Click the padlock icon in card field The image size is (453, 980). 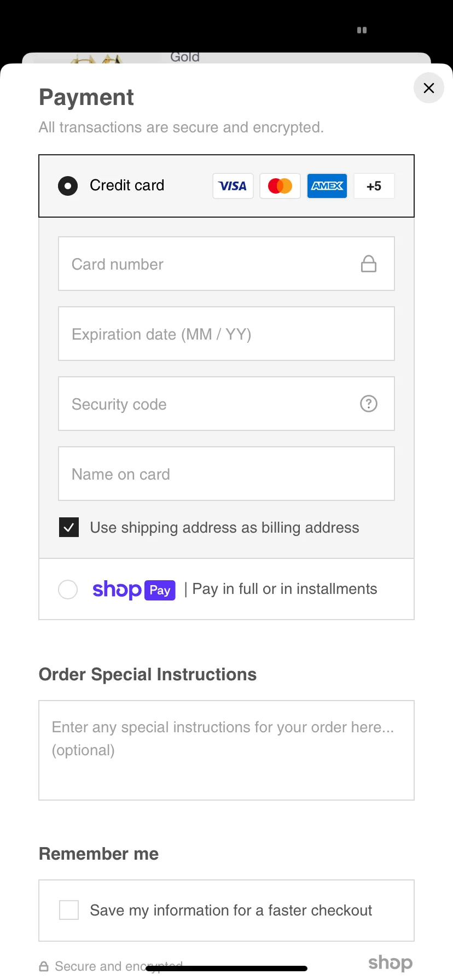click(x=369, y=264)
